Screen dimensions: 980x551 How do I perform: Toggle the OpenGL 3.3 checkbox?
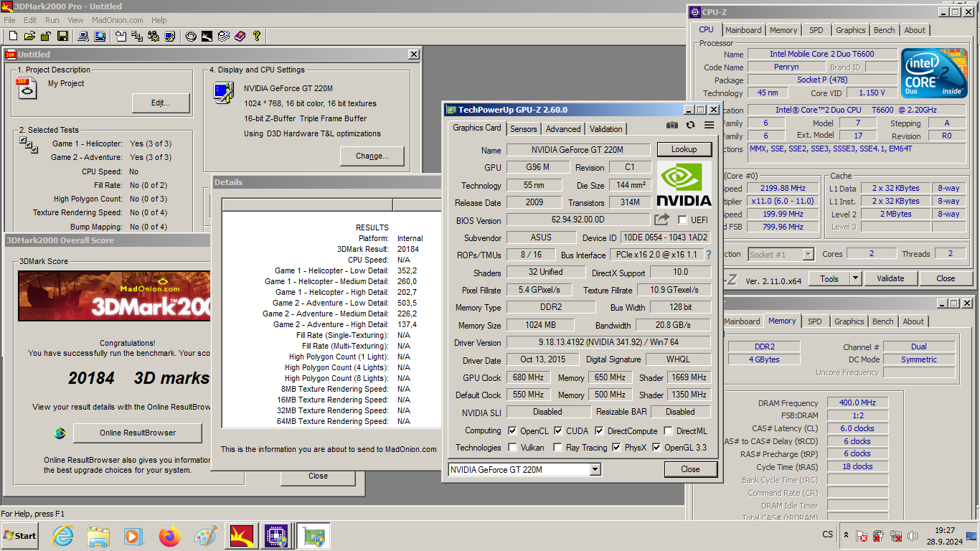656,448
